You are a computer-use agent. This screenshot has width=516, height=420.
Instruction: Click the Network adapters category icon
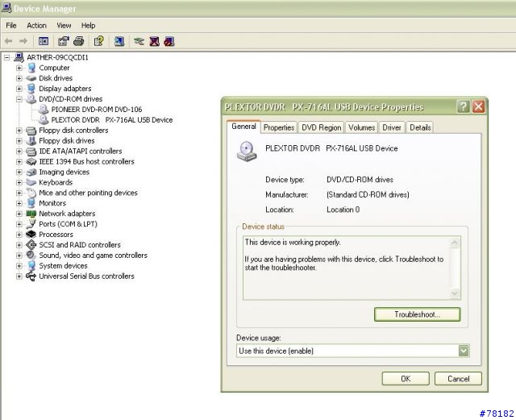click(x=31, y=214)
